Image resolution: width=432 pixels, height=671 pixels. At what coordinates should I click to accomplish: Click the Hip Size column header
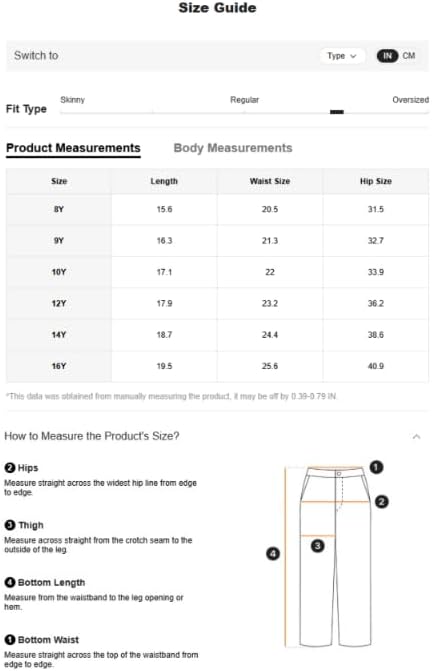(376, 181)
